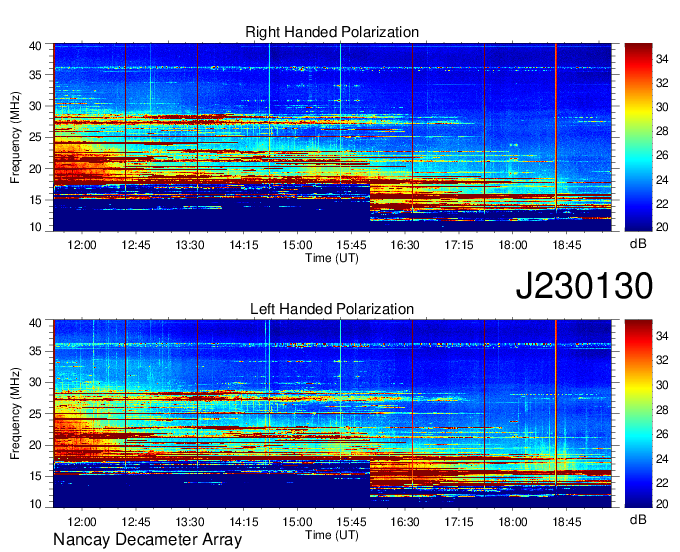Click the '18:00' tick under the top plot
Screen dimensions: 680x552
click(x=513, y=245)
